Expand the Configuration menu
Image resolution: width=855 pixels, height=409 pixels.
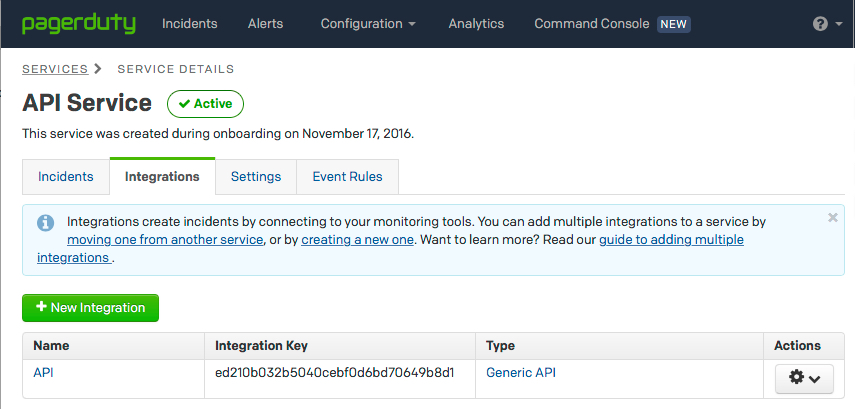tap(368, 24)
